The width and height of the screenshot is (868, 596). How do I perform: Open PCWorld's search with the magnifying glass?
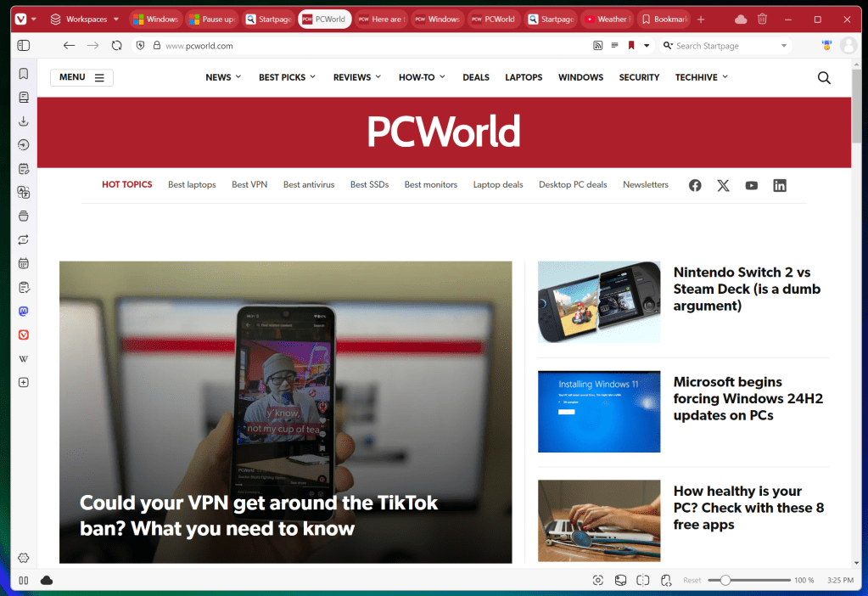coord(822,77)
